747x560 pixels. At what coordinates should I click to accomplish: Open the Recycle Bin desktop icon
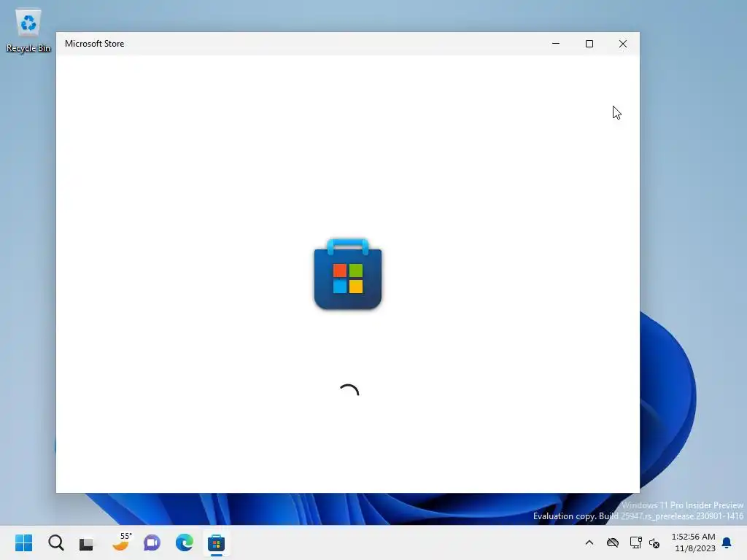click(x=28, y=31)
